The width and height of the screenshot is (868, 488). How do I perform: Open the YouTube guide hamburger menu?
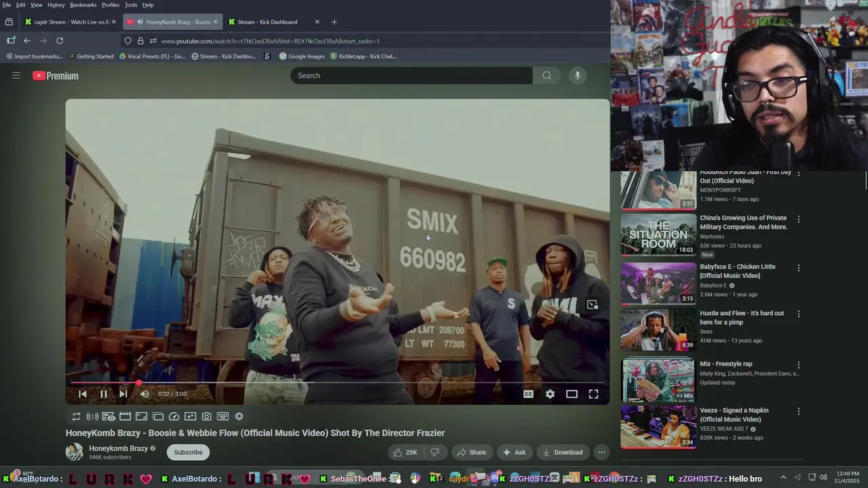pos(16,75)
